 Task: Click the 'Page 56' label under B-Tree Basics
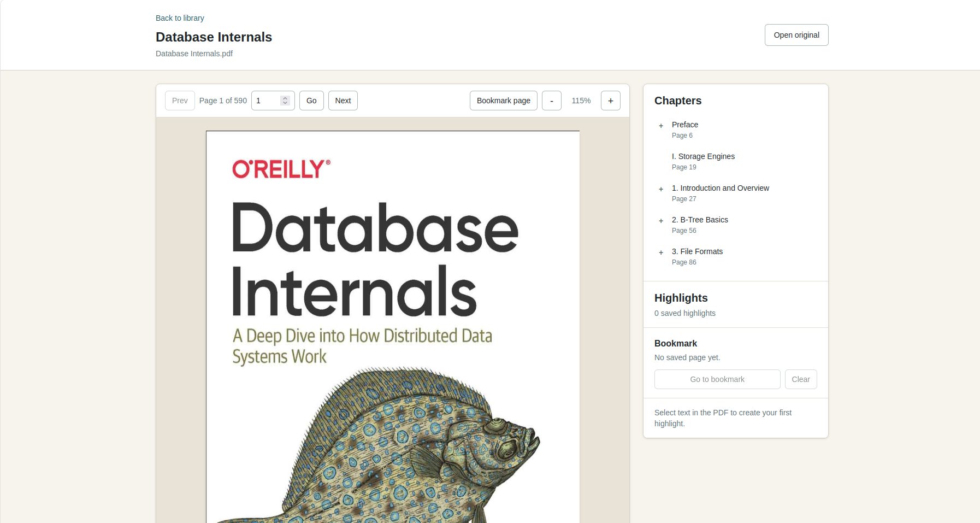coord(684,231)
